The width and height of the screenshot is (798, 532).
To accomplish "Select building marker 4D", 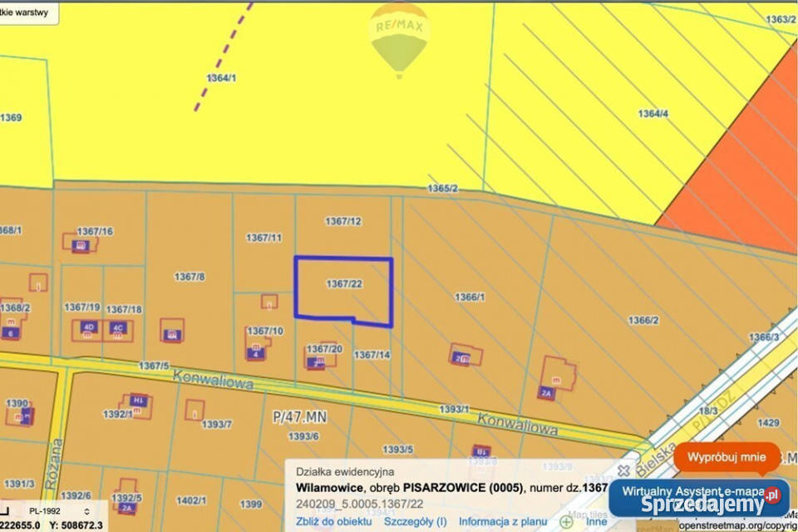I will coord(89,328).
